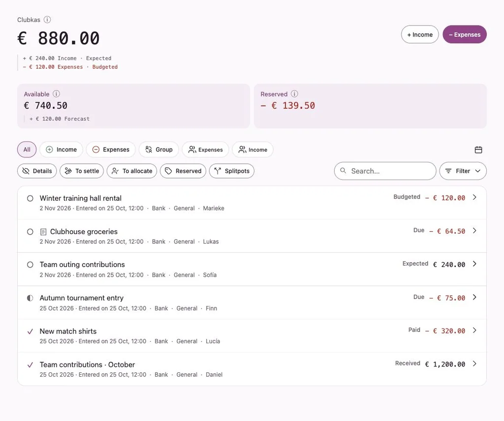The width and height of the screenshot is (504, 421).
Task: Click the name Lukas
Action: 211,241
